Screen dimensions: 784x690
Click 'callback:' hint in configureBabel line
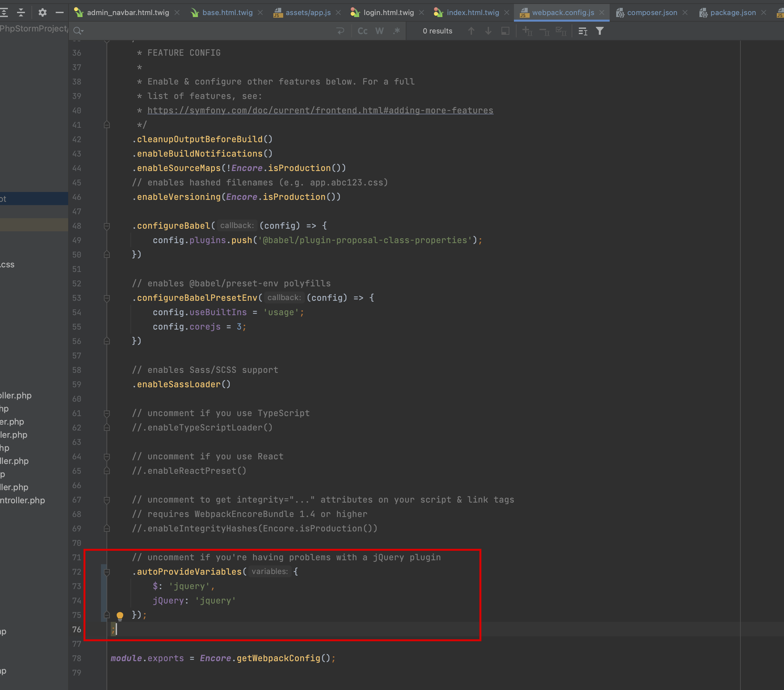pos(237,225)
